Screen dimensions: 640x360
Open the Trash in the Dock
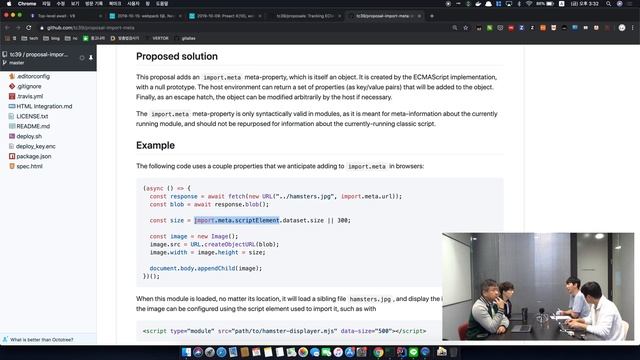pyautogui.click(x=453, y=352)
